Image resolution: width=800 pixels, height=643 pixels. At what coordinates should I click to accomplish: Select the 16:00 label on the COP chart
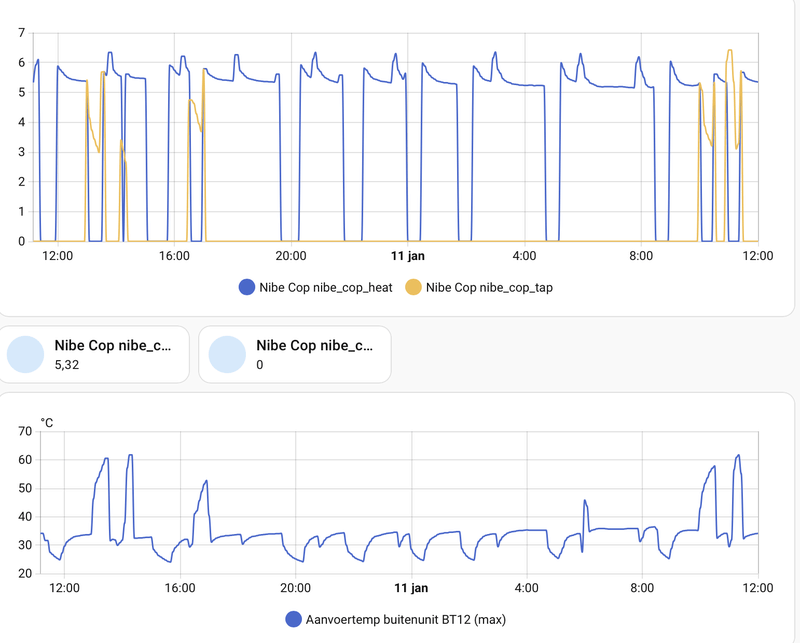pyautogui.click(x=174, y=256)
